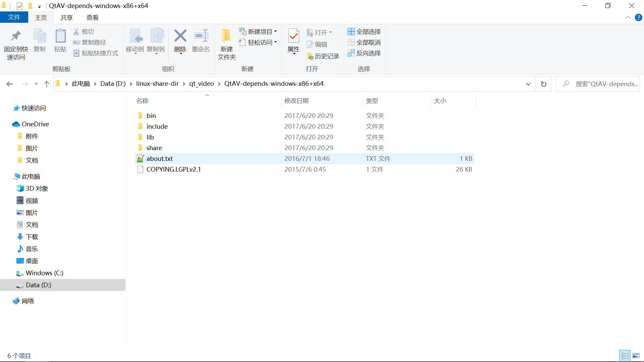Click Select All (全部选择) button

[364, 32]
